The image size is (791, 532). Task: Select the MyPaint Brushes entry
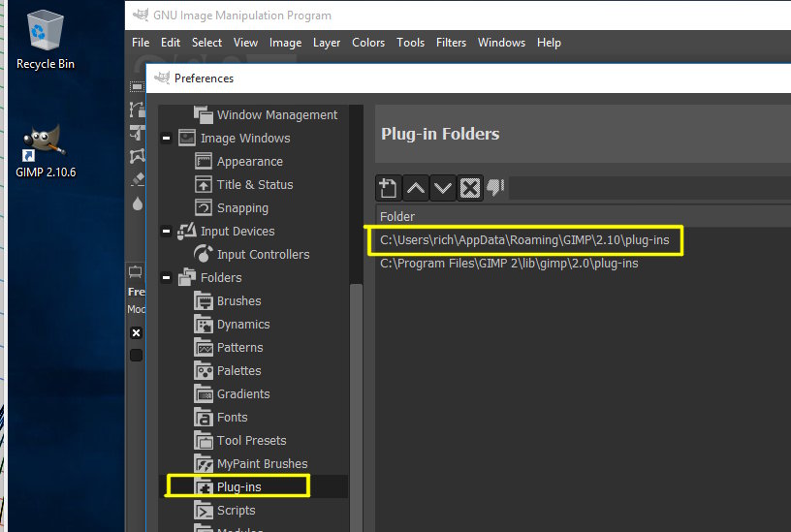tap(263, 463)
